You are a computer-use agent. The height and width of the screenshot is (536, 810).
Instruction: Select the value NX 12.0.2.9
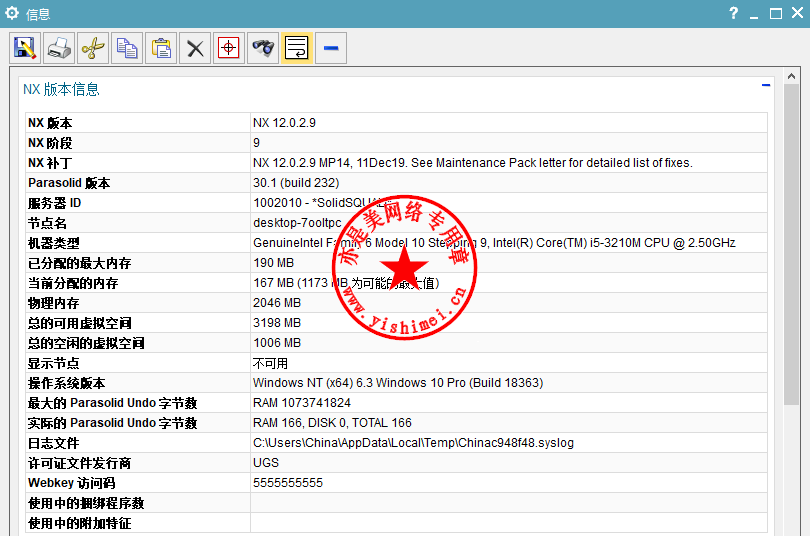point(284,123)
